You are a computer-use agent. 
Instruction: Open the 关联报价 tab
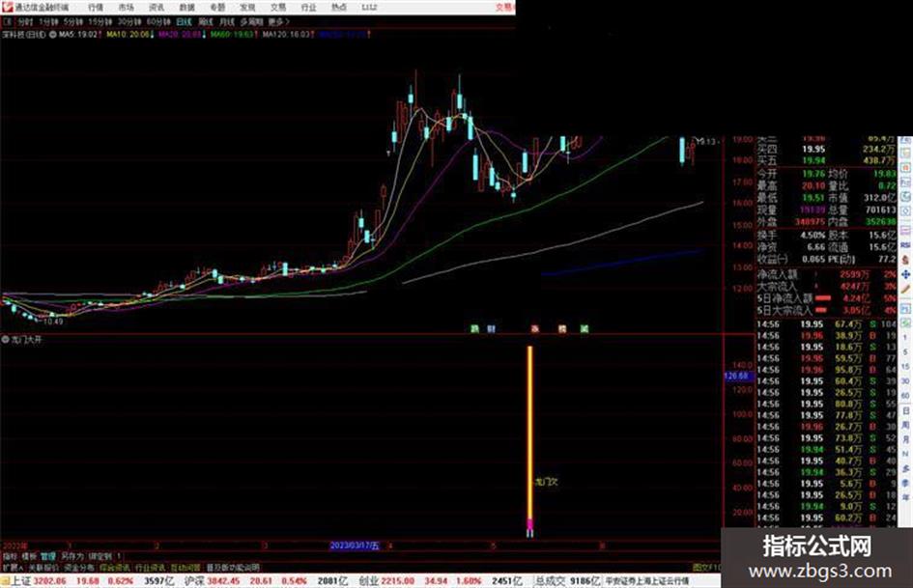click(43, 568)
